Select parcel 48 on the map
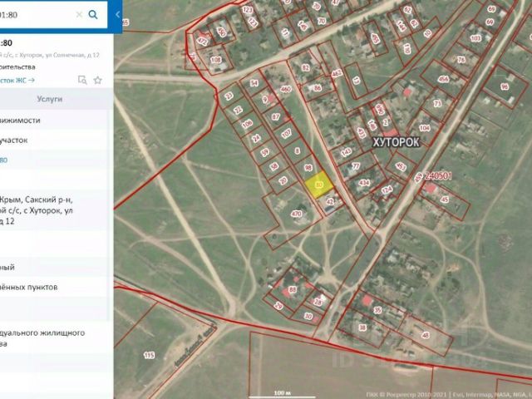The height and width of the screenshot is (399, 532). click(425, 335)
